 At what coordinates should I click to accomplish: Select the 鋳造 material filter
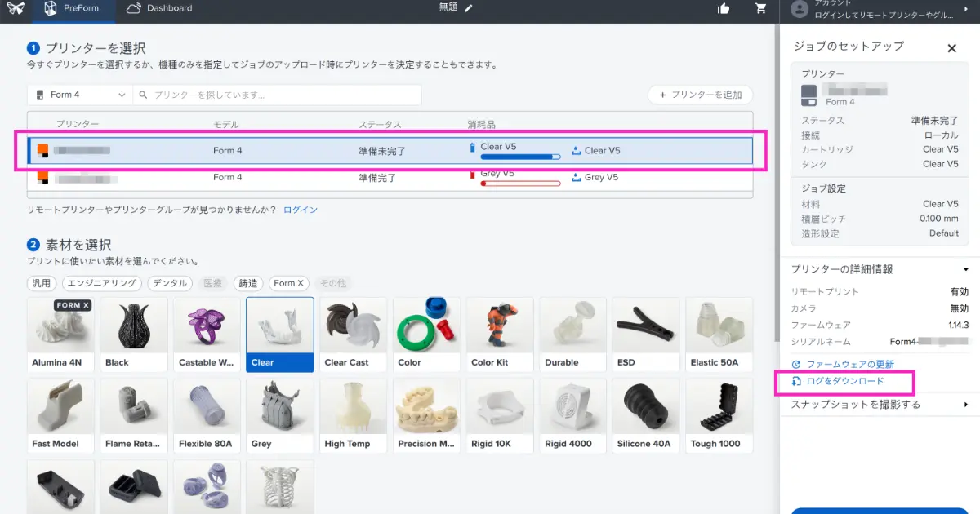(248, 283)
